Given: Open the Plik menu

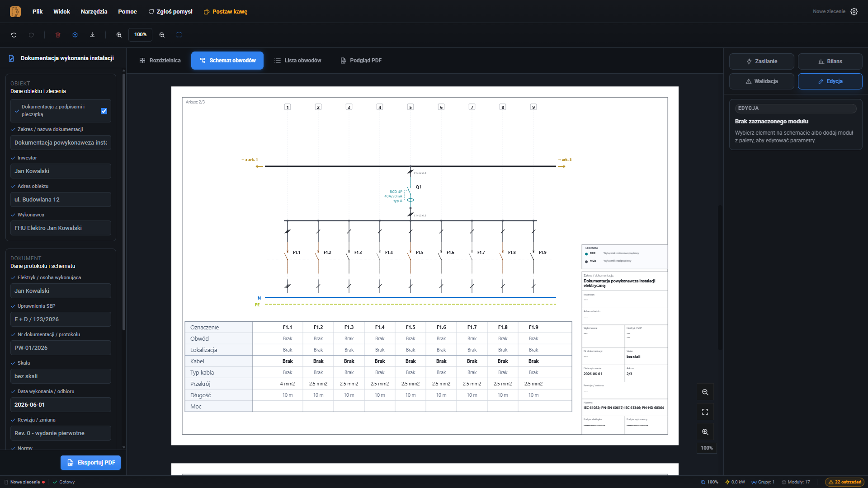Looking at the screenshot, I should pyautogui.click(x=38, y=12).
